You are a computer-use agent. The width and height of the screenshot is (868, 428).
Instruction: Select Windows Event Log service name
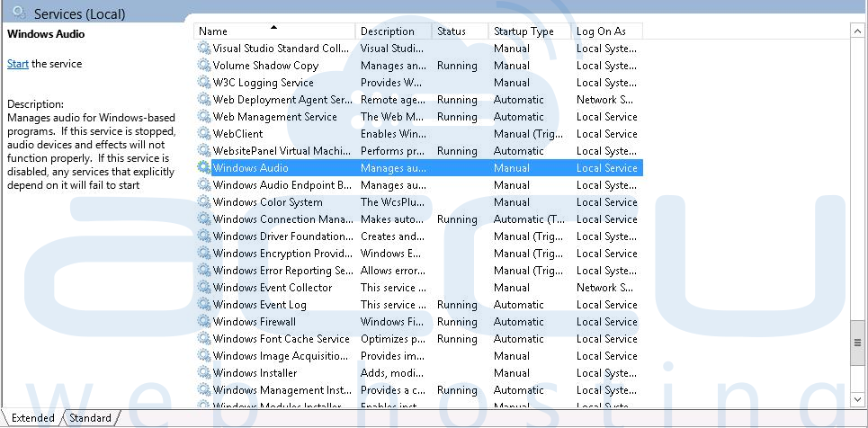click(x=259, y=305)
